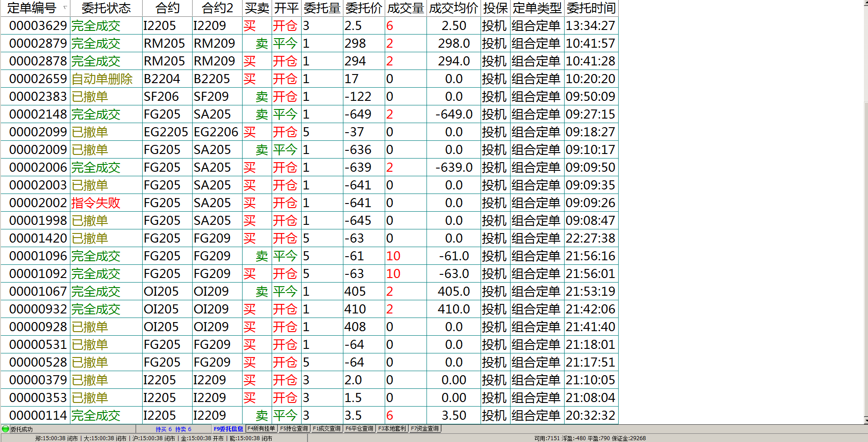Click the 买卖 column header

(257, 8)
